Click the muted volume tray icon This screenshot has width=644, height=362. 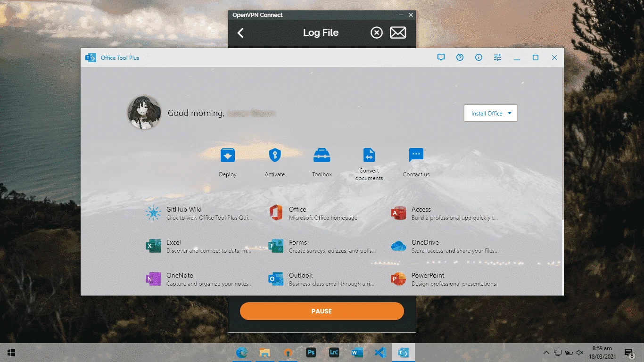(580, 353)
